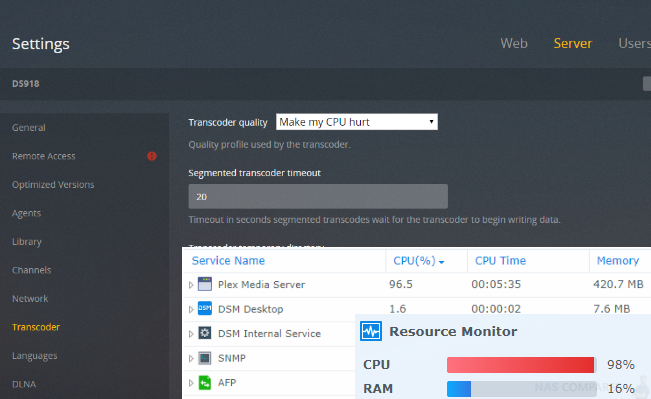Open the Library settings section
This screenshot has width=651, height=399.
tap(27, 242)
